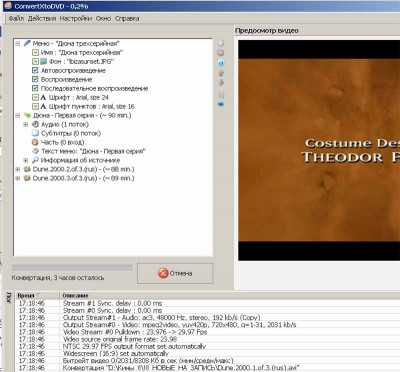The image size is (400, 372).
Task: Click the subtitles icon beside Субтитры
Action: [x=35, y=133]
